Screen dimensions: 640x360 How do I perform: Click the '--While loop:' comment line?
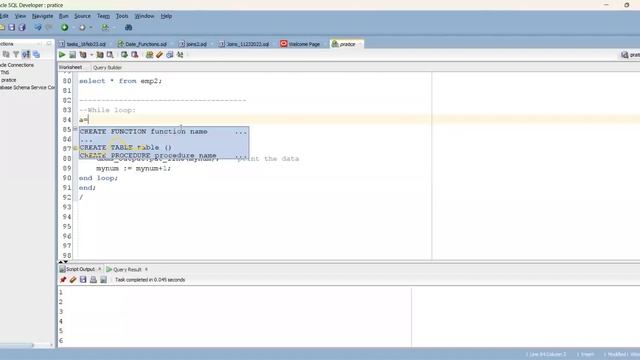(x=107, y=110)
